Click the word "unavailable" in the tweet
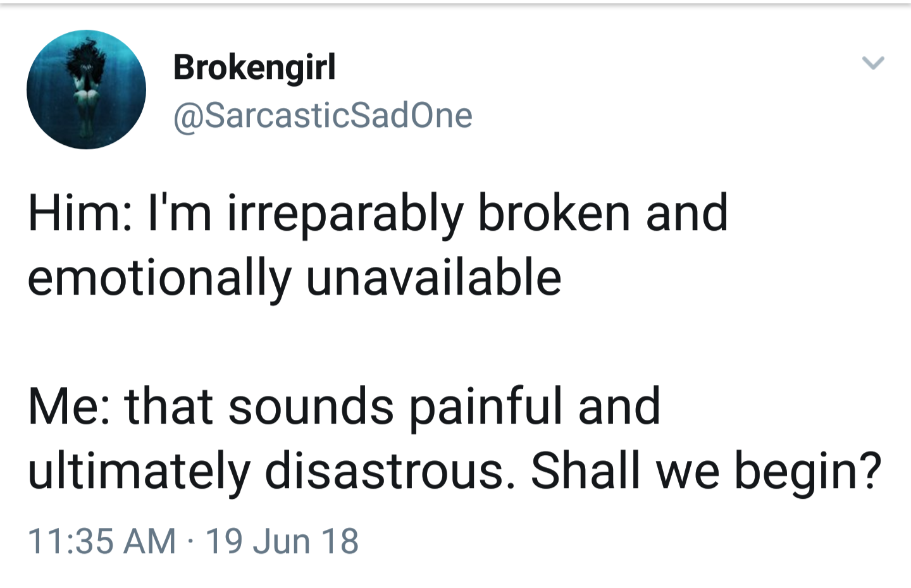Viewport: 911px width, 588px height. (433, 278)
